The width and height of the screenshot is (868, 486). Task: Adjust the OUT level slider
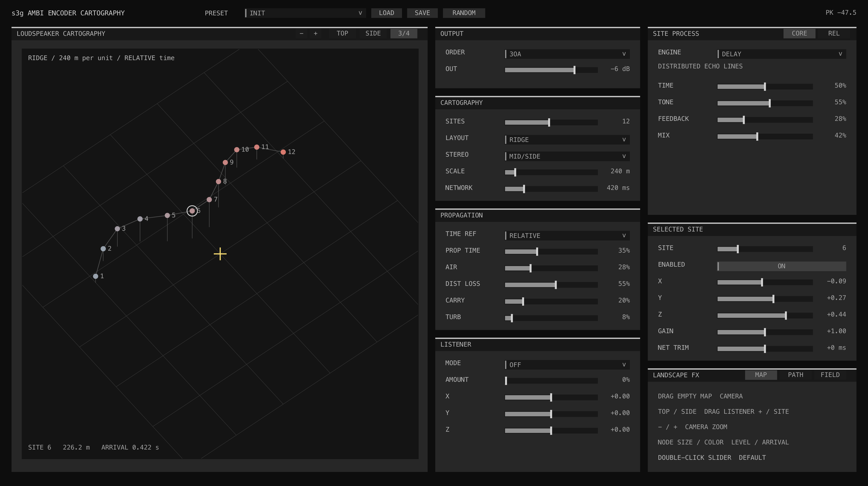[x=551, y=70]
